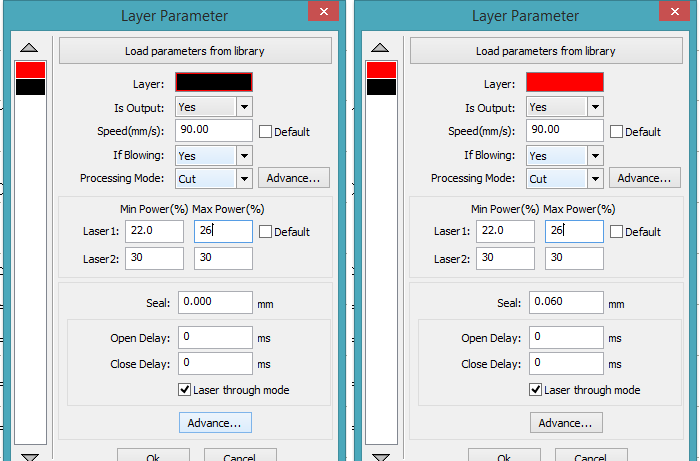Image resolution: width=700 pixels, height=461 pixels.
Task: Click Close Delay field in right dialog
Action: (x=566, y=363)
